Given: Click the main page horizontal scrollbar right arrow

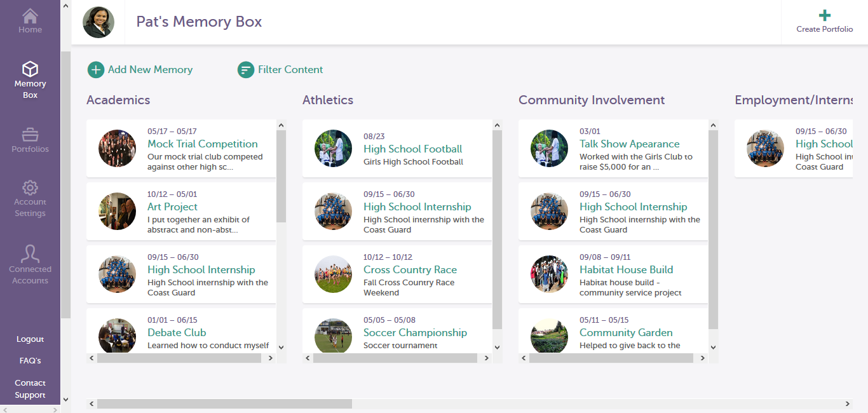Looking at the screenshot, I should pyautogui.click(x=847, y=404).
